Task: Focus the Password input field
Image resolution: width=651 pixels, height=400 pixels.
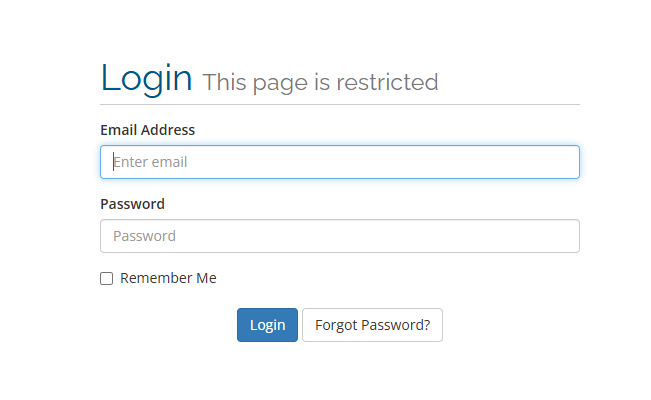Action: [340, 236]
